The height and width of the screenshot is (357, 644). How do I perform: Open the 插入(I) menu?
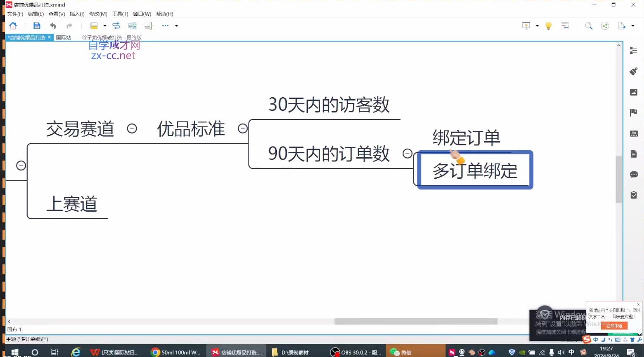(x=77, y=14)
